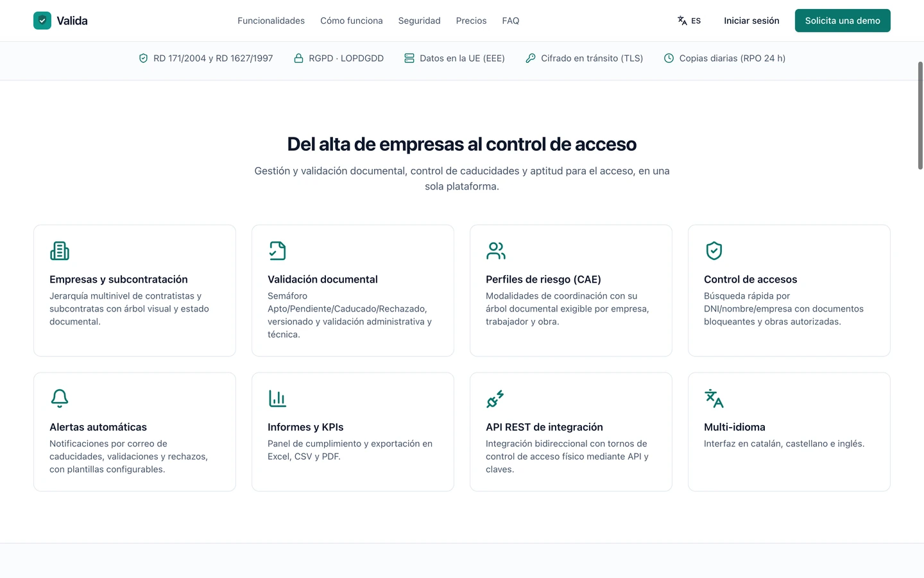Go to the Cómo funciona section
Screen dimensions: 924x578
pyautogui.click(x=352, y=21)
